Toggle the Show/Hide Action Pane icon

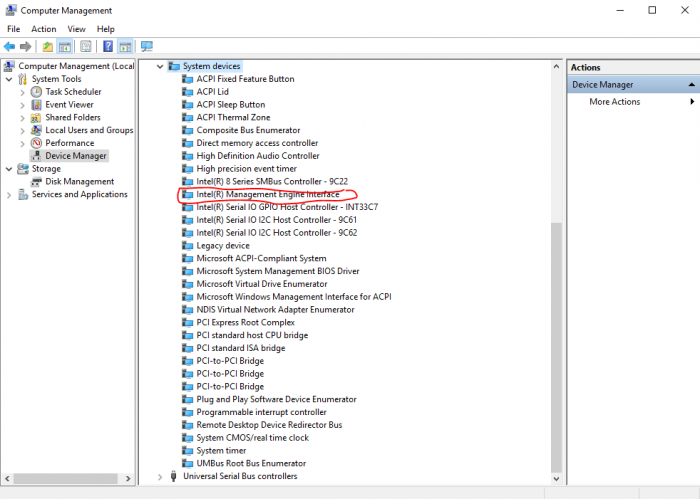(x=125, y=46)
